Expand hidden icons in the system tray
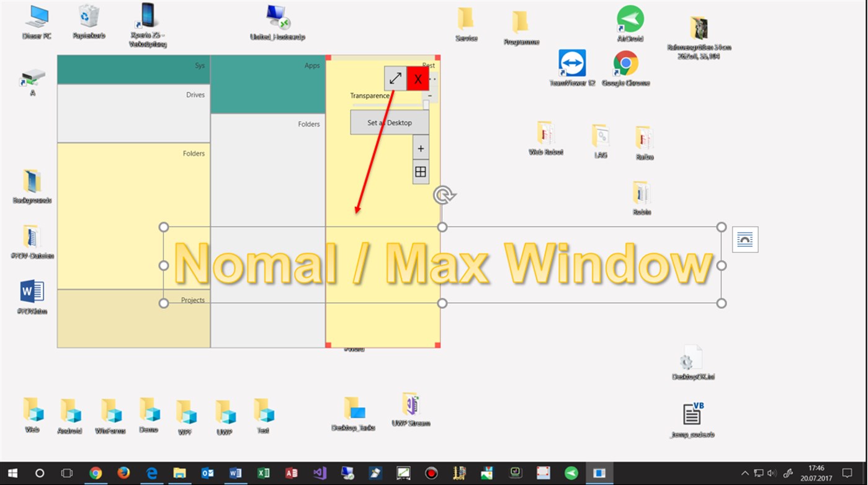Screen dimensions: 868x485 pyautogui.click(x=744, y=473)
